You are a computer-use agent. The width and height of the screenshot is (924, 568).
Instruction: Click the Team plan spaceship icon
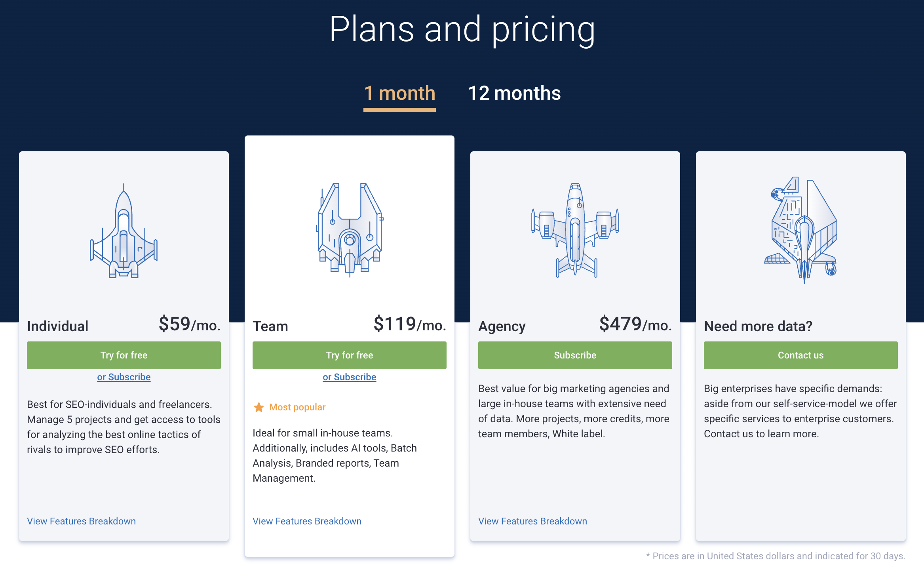point(349,230)
